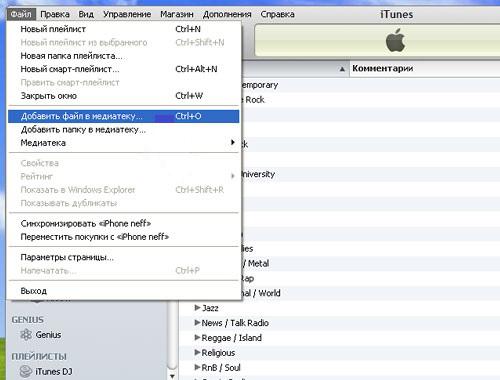Select Выход to quit iTunes
This screenshot has height=380, width=500.
tap(124, 291)
